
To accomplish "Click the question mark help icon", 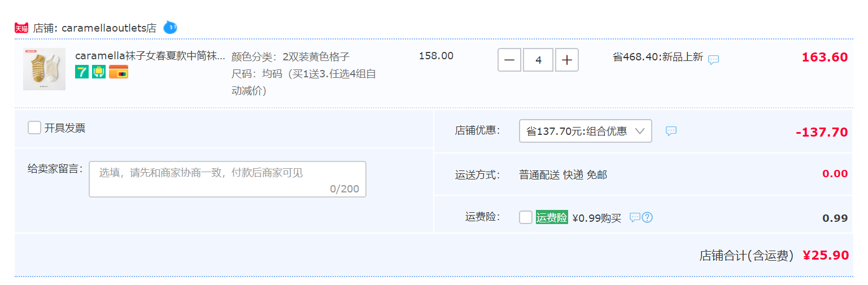I will [647, 217].
